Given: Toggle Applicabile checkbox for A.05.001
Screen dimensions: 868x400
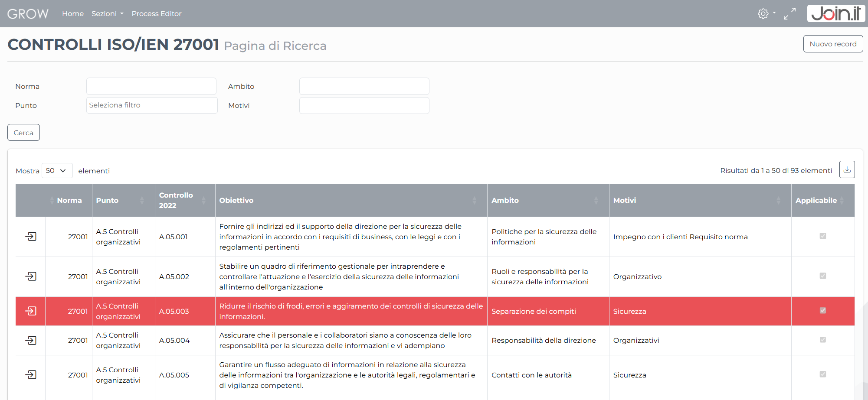Looking at the screenshot, I should 822,236.
